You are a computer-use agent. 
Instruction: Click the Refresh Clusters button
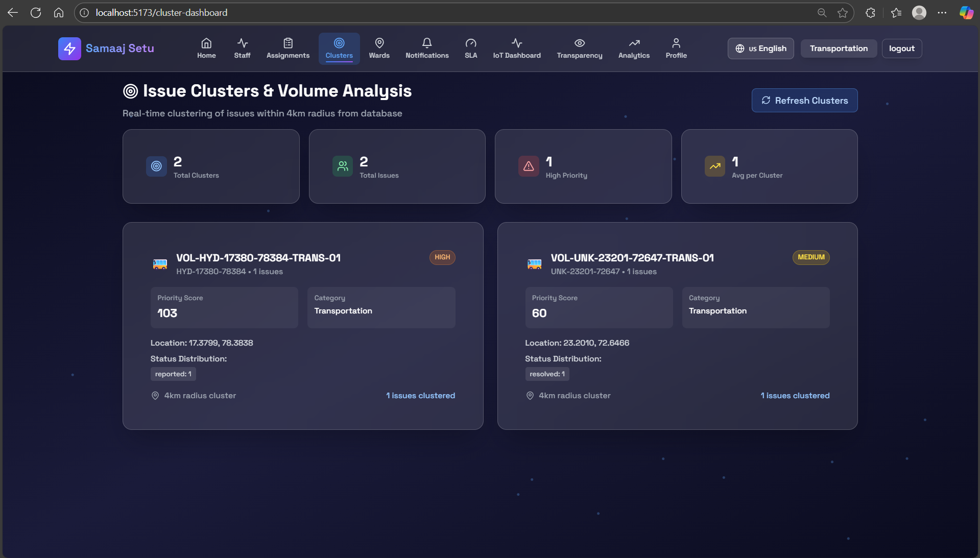point(804,101)
